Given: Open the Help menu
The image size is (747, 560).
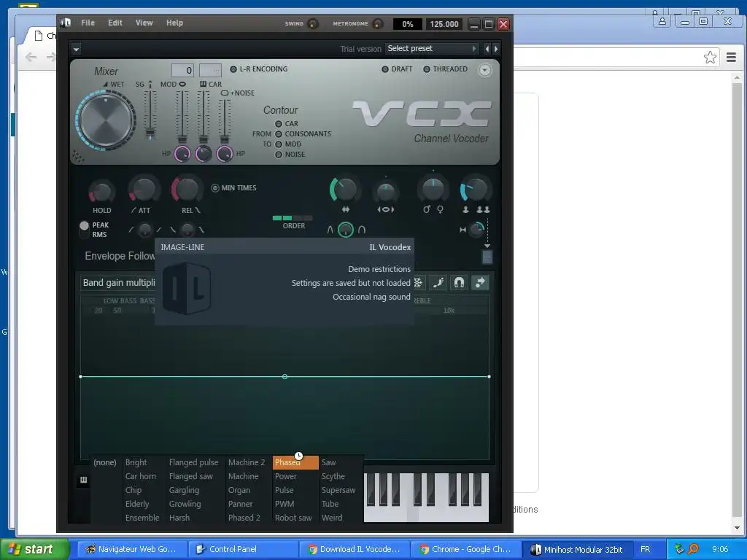Looking at the screenshot, I should 174,23.
